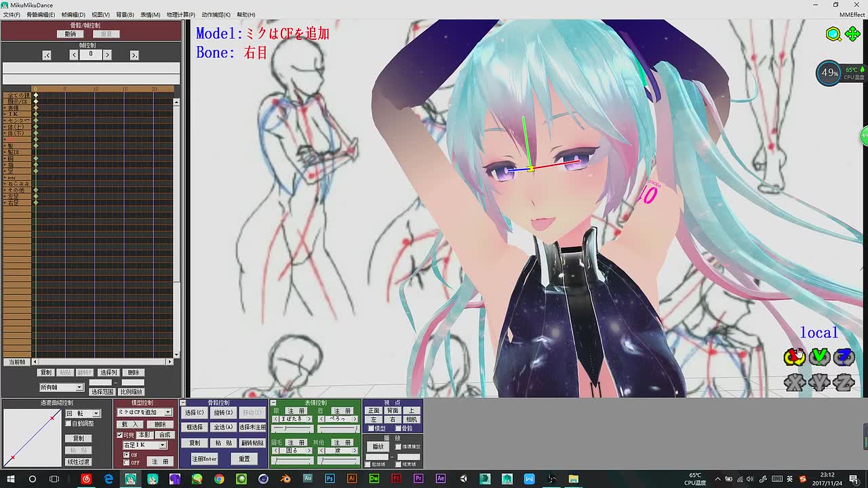868x488 pixels.
Task: Click the blue Z rotation handle icon
Action: pyautogui.click(x=844, y=357)
